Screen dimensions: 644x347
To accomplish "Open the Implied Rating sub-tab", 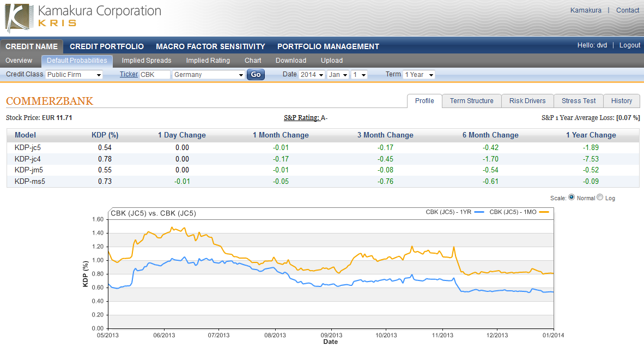I will (x=208, y=61).
